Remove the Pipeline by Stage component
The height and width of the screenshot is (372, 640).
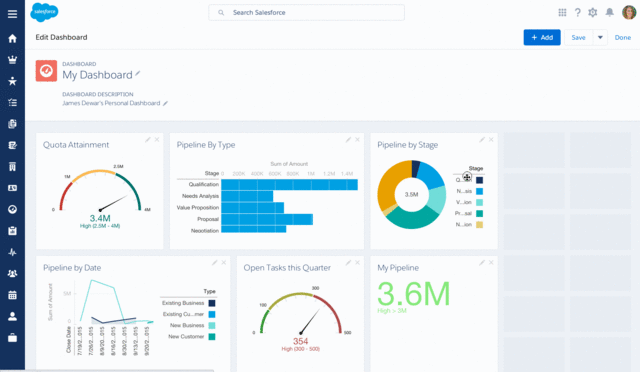pyautogui.click(x=491, y=140)
